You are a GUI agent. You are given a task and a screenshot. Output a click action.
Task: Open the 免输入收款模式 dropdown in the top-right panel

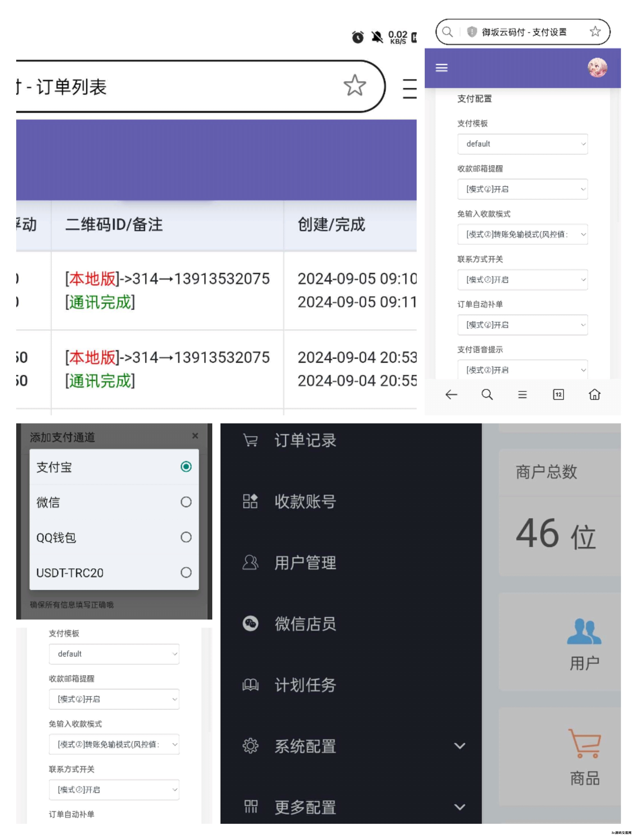tap(523, 234)
